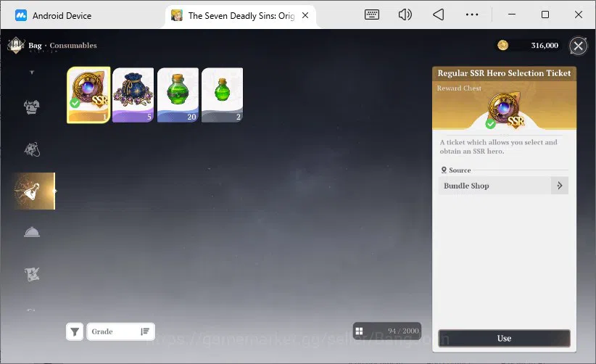
Task: Open the equipment armor bag category
Action: coord(32,107)
